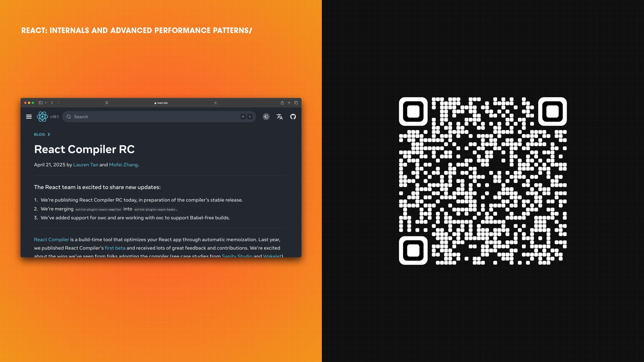Open Lauren Tan author link
Image resolution: width=644 pixels, height=362 pixels.
86,165
